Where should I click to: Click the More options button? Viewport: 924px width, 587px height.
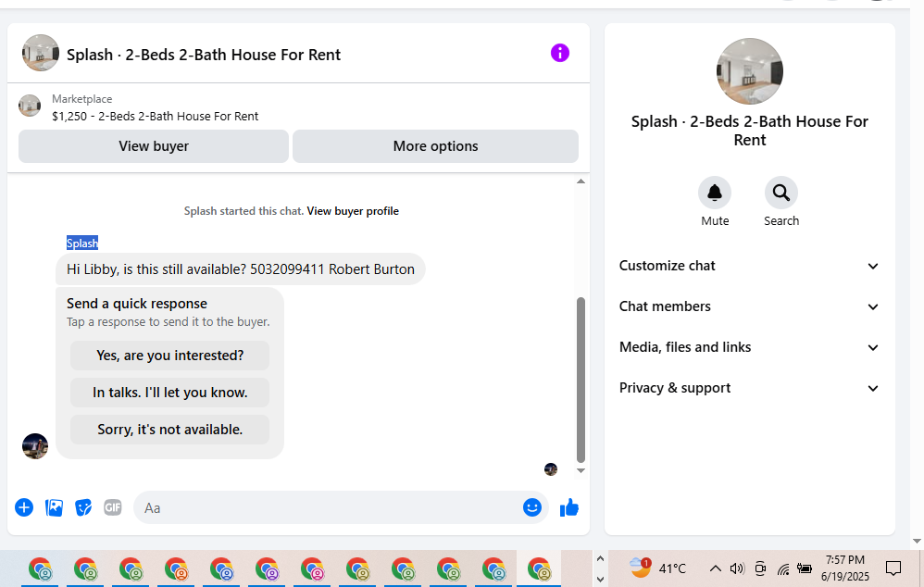(x=435, y=146)
